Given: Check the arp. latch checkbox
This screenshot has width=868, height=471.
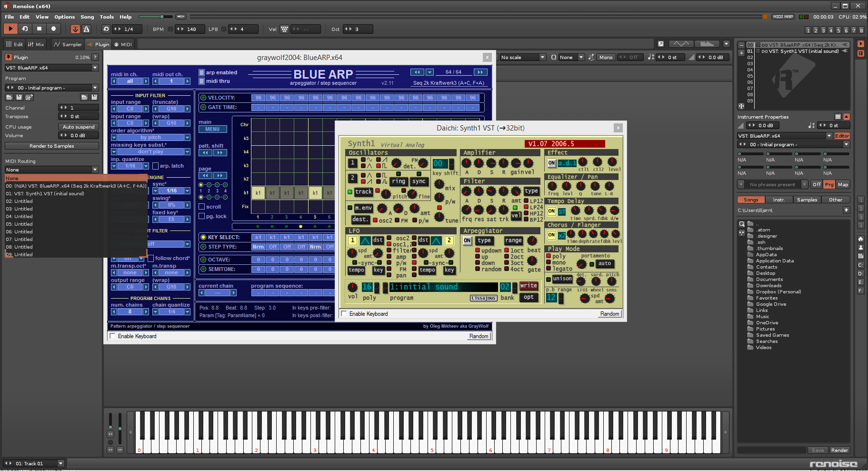Looking at the screenshot, I should (x=155, y=166).
